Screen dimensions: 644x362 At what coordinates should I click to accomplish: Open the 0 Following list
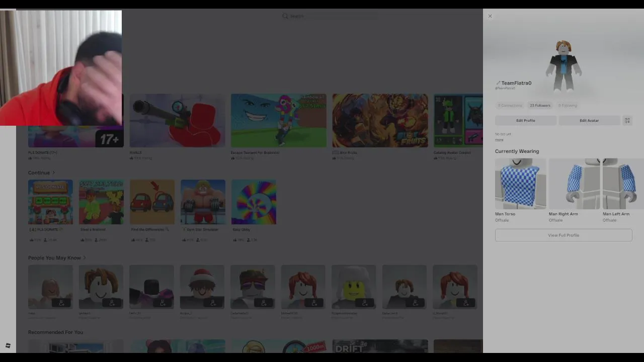click(568, 106)
